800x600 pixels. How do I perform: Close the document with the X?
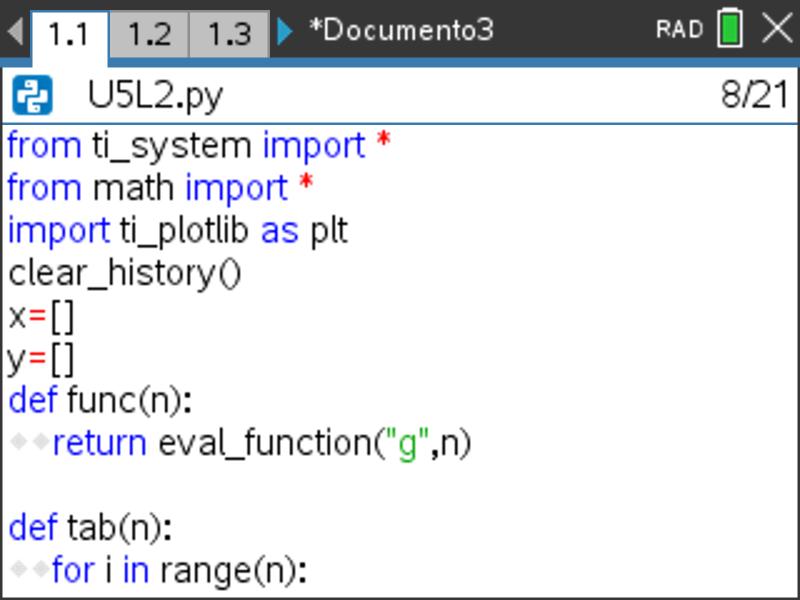click(x=776, y=30)
